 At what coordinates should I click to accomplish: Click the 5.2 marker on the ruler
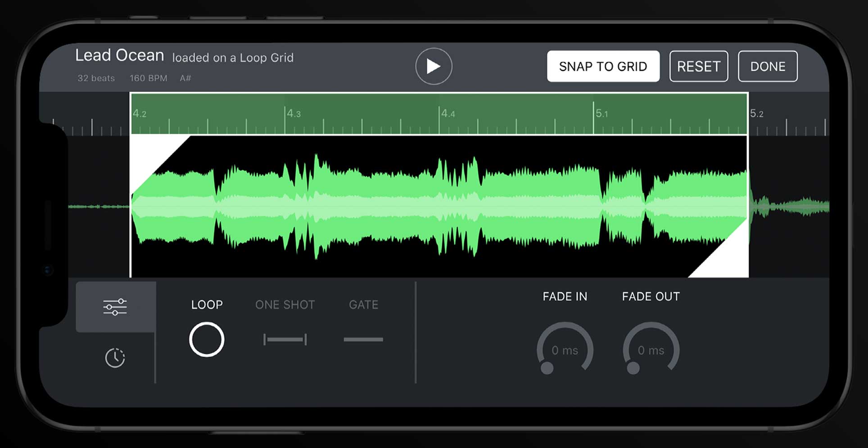[x=757, y=113]
